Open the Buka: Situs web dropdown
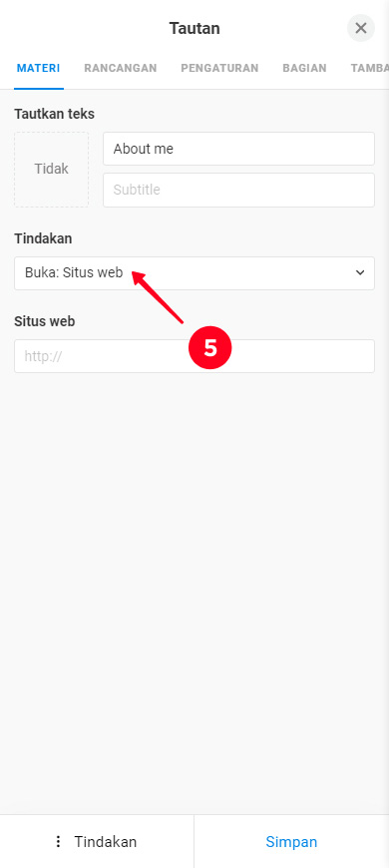The height and width of the screenshot is (868, 389). click(x=194, y=273)
